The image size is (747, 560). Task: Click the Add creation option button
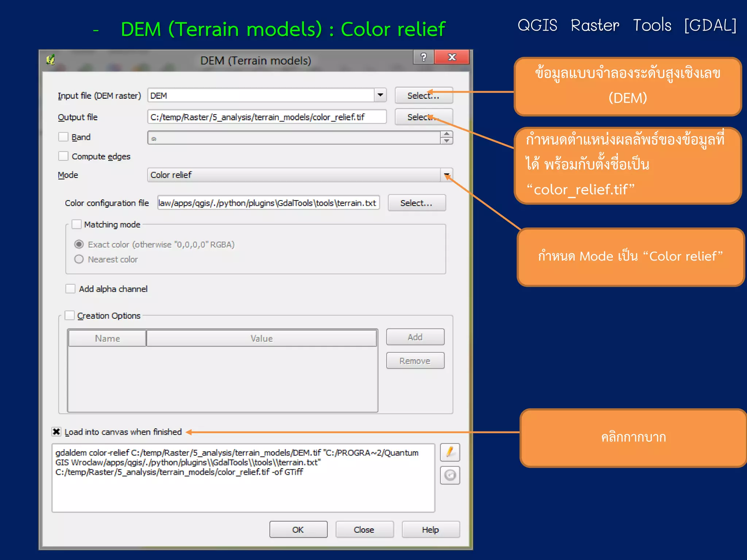415,337
